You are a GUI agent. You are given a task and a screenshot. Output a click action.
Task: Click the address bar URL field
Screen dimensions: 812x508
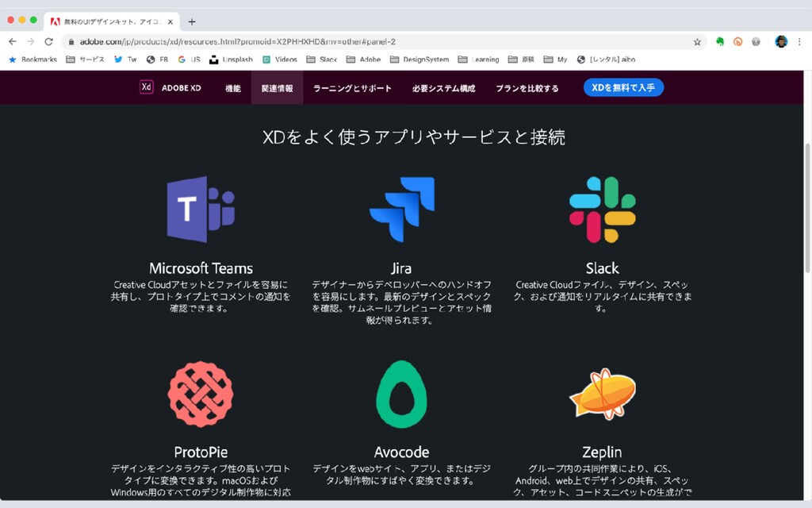[383, 41]
